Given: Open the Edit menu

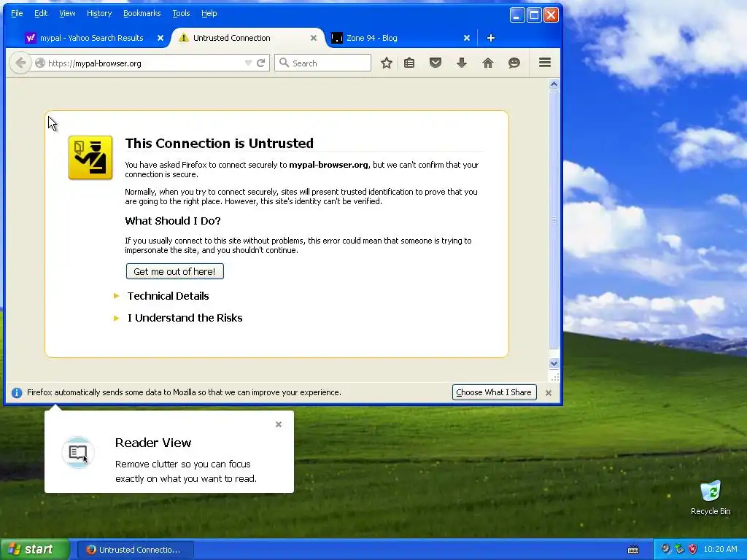Looking at the screenshot, I should (x=41, y=13).
